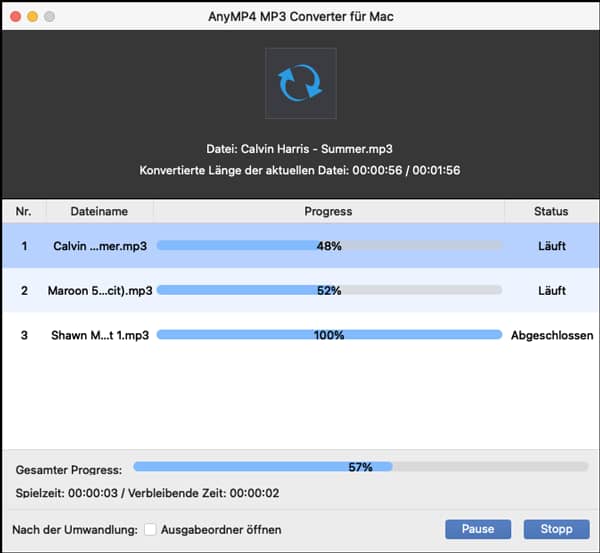600x553 pixels.
Task: Click the Läuft status of Maroon 5 row
Action: pyautogui.click(x=552, y=291)
